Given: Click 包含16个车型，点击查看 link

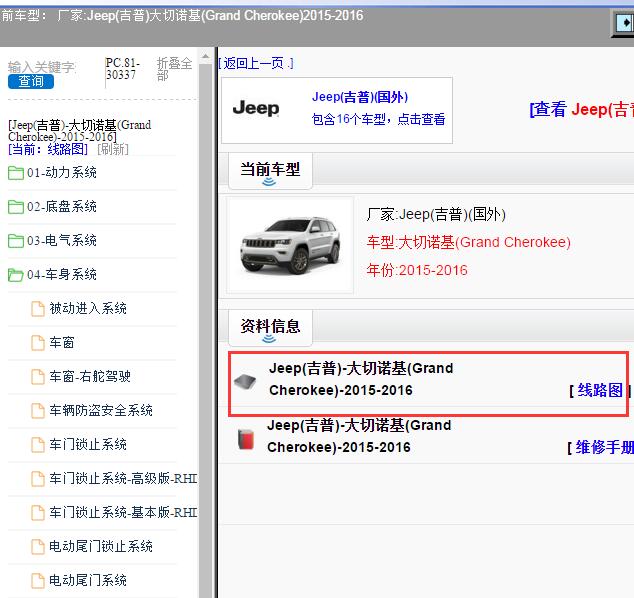Looking at the screenshot, I should tap(378, 119).
